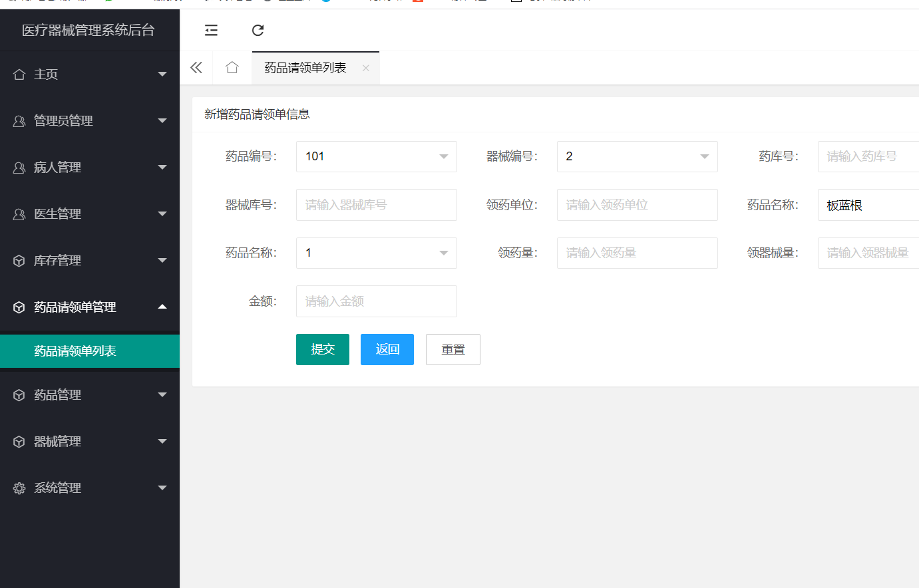Expand the 药品管理 menu arrow
Screen dimensions: 919x588
tap(162, 395)
